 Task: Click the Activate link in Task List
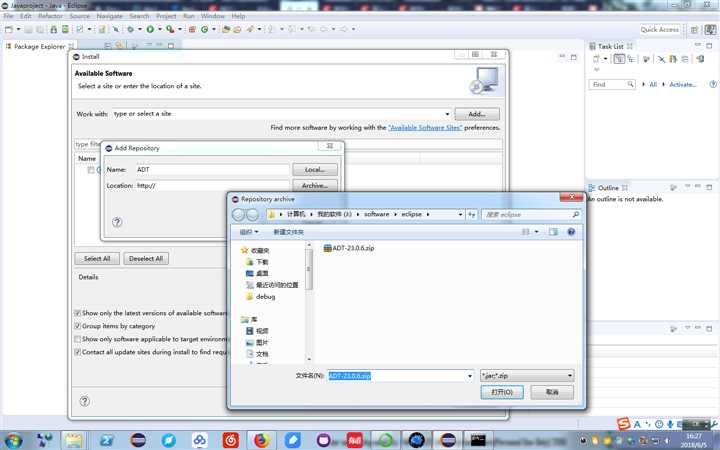pyautogui.click(x=682, y=84)
